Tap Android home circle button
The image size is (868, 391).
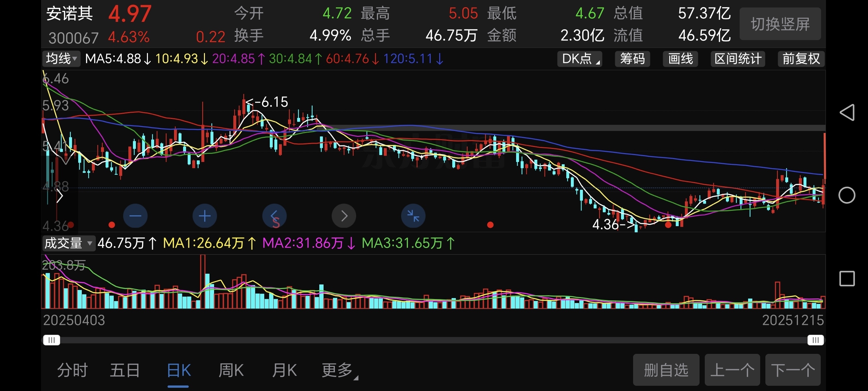click(x=847, y=195)
